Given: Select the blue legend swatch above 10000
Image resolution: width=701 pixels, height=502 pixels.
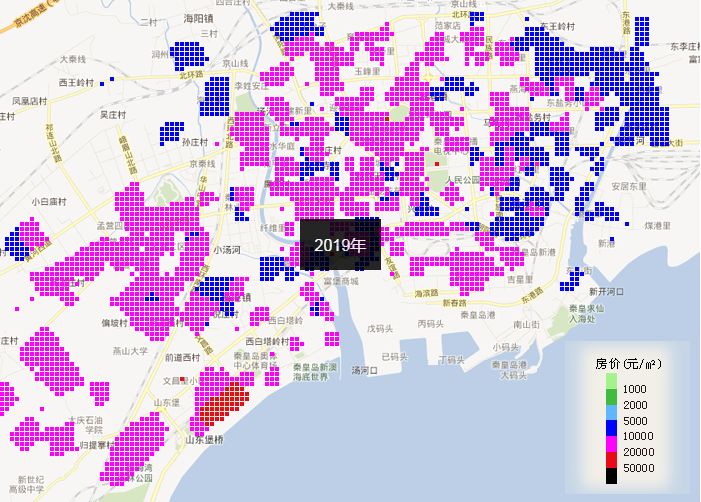Looking at the screenshot, I should click(611, 428).
